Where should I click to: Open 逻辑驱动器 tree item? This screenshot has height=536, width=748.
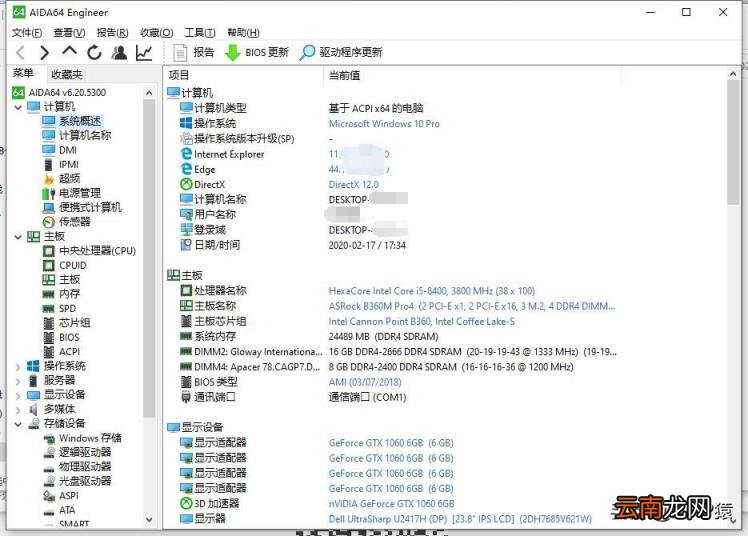77,453
